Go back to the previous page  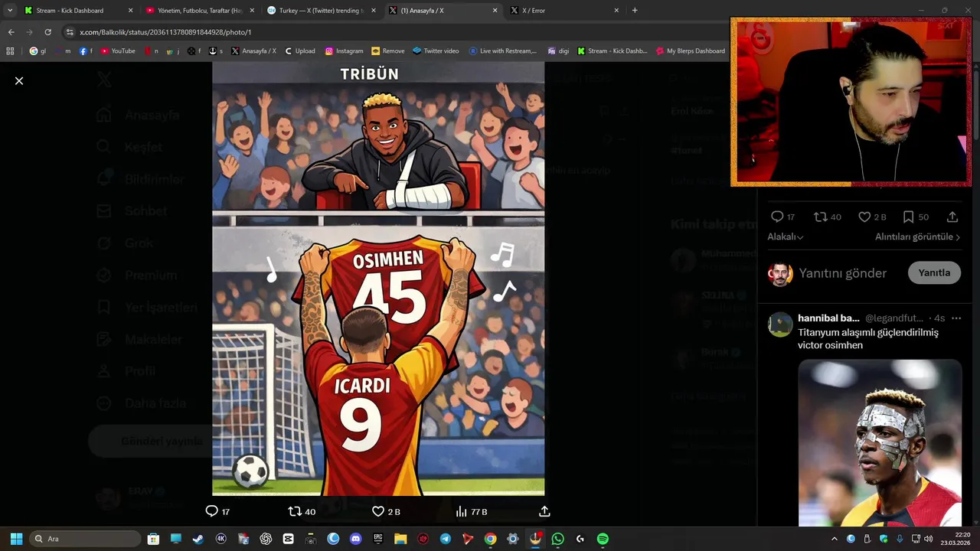(11, 32)
